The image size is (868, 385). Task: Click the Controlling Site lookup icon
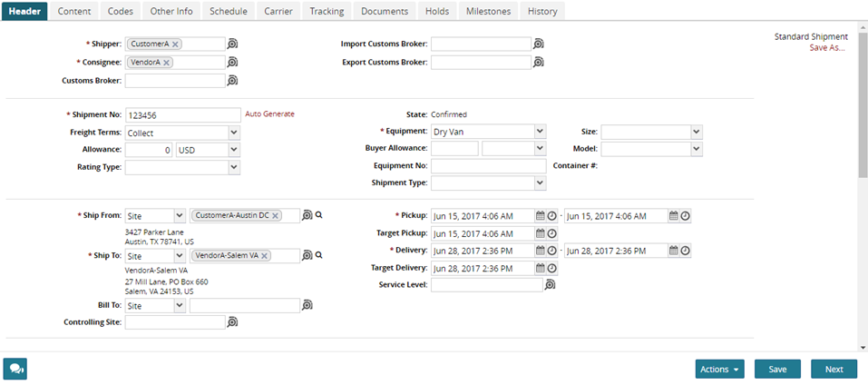pos(232,322)
